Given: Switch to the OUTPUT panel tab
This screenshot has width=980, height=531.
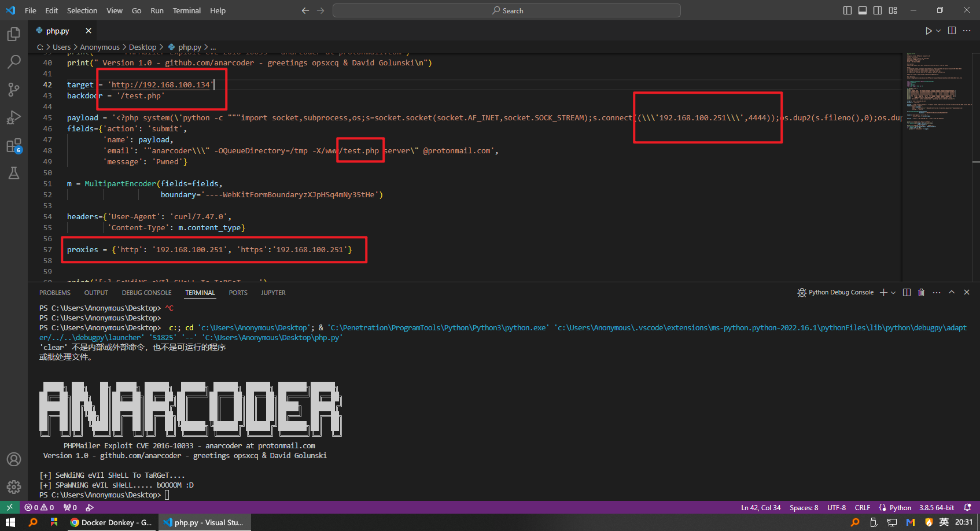Looking at the screenshot, I should pyautogui.click(x=96, y=293).
